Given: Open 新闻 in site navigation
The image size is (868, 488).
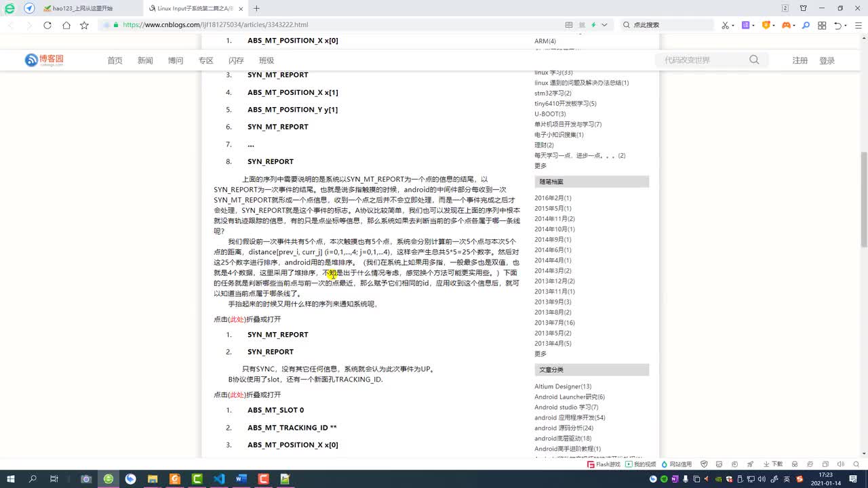Looking at the screenshot, I should pos(145,60).
